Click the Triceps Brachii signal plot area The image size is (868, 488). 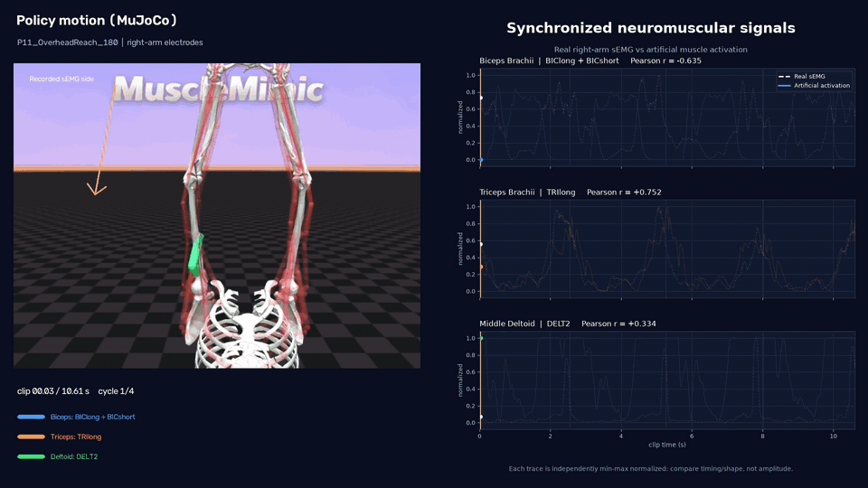coord(667,249)
